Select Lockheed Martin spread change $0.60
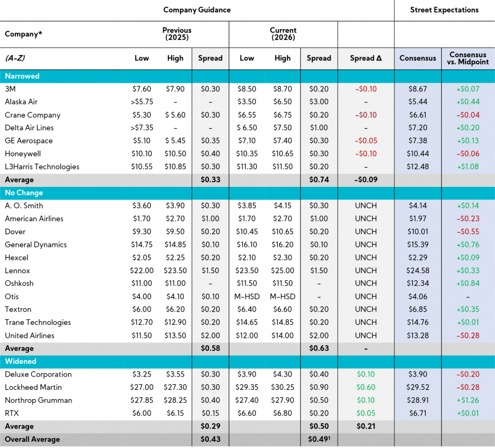495x448 pixels. coord(366,388)
